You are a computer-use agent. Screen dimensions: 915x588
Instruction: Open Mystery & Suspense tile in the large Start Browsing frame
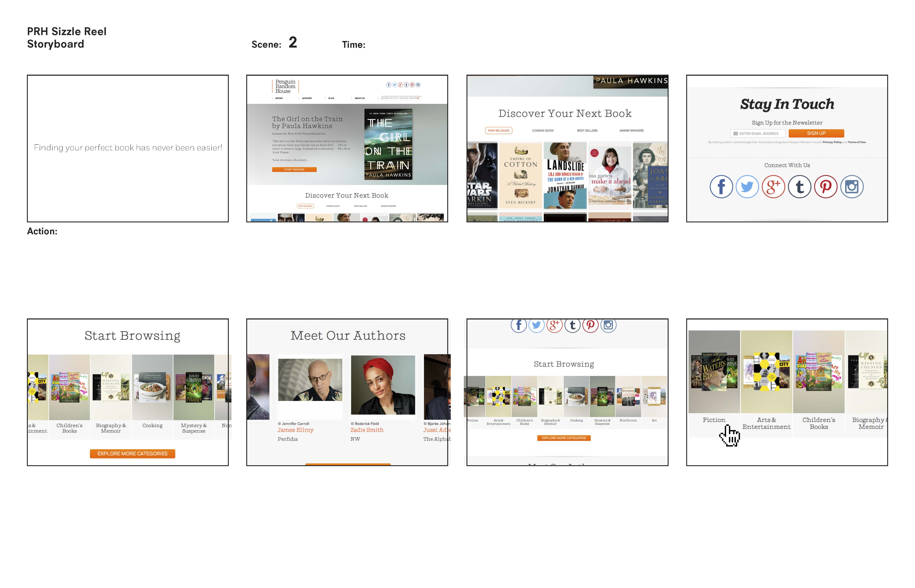(x=194, y=397)
